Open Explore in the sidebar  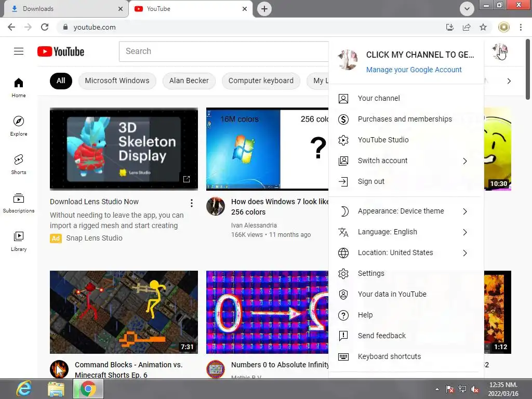coord(19,126)
